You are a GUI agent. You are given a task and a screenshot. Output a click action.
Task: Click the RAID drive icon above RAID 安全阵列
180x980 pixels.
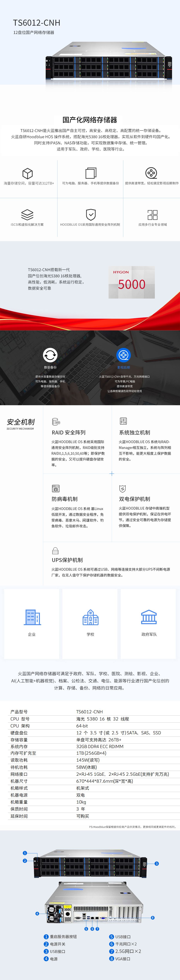56,421
